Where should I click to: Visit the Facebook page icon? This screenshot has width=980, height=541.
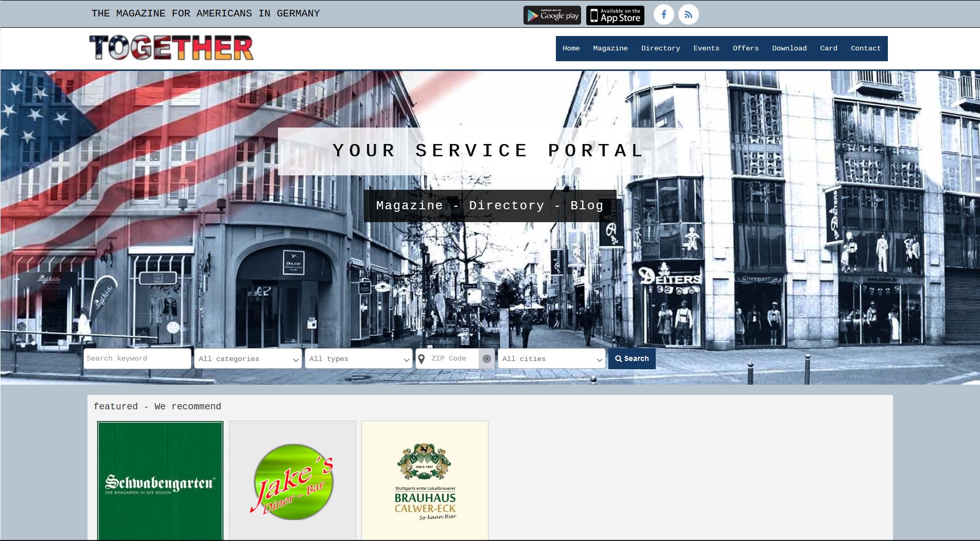pos(663,14)
